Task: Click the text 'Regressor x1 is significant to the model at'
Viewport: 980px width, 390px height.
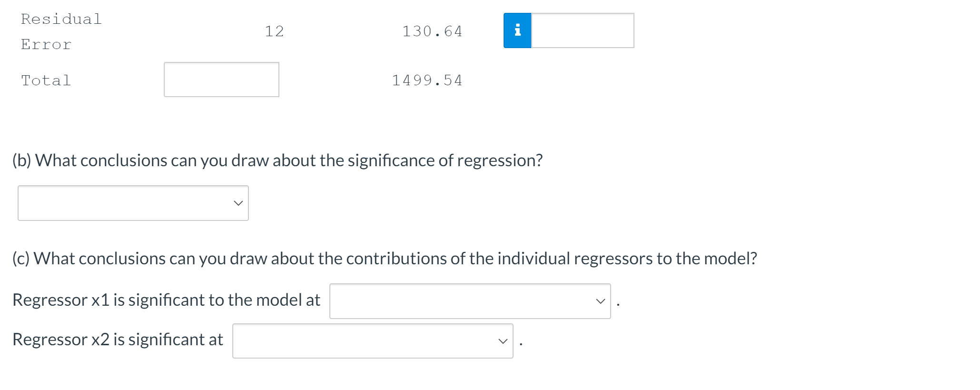Action: click(166, 300)
